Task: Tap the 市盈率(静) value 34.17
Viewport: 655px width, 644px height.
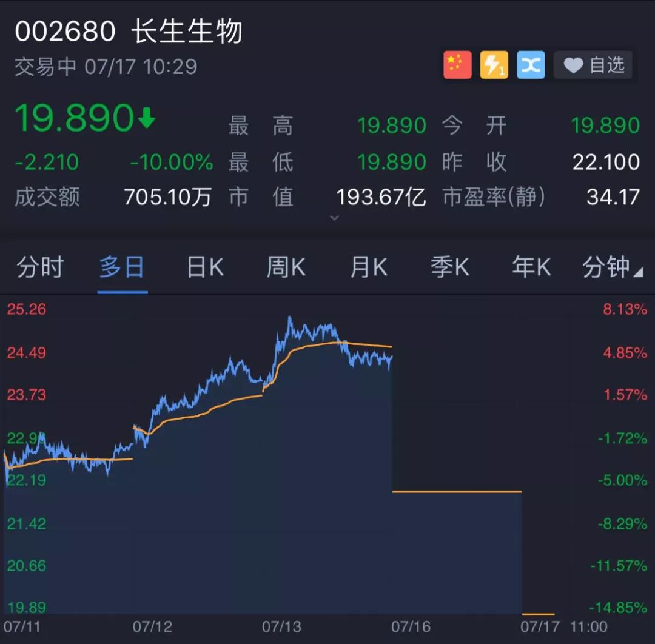Action: [613, 197]
